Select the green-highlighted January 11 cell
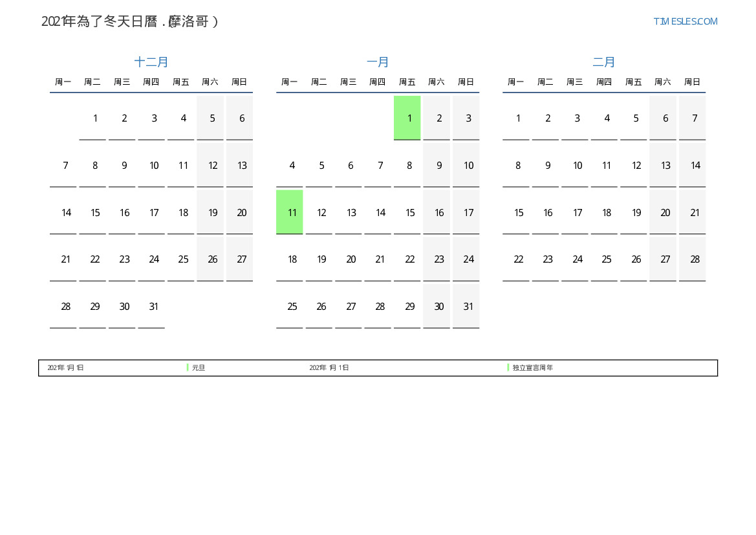The height and width of the screenshot is (535, 756). [x=290, y=212]
